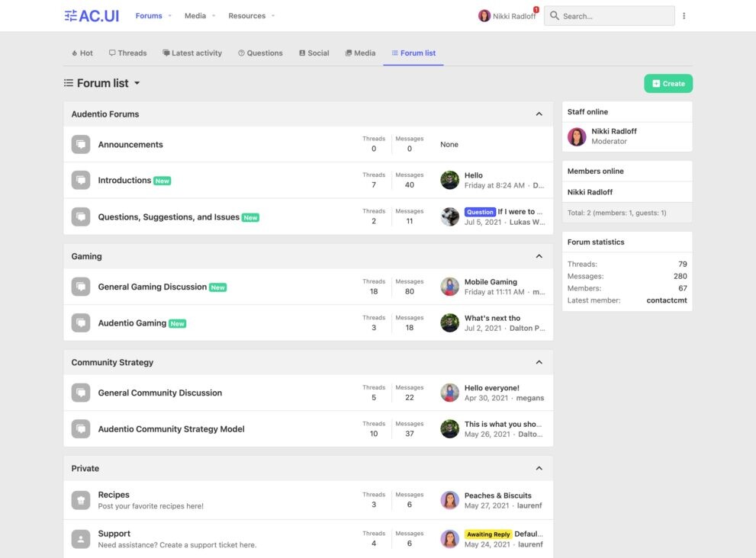The image size is (756, 558).
Task: Collapse the Gaming category section
Action: pos(539,255)
